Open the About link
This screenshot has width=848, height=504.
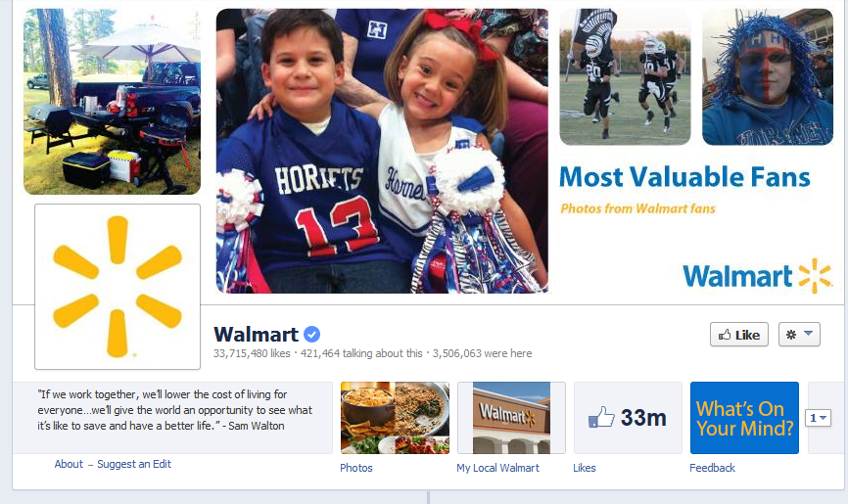click(69, 464)
